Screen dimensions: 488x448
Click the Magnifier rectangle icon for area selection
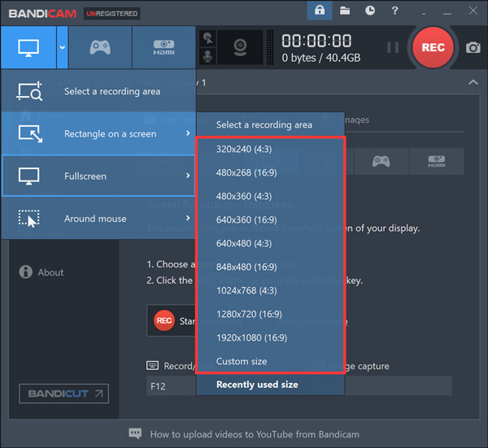pyautogui.click(x=29, y=91)
